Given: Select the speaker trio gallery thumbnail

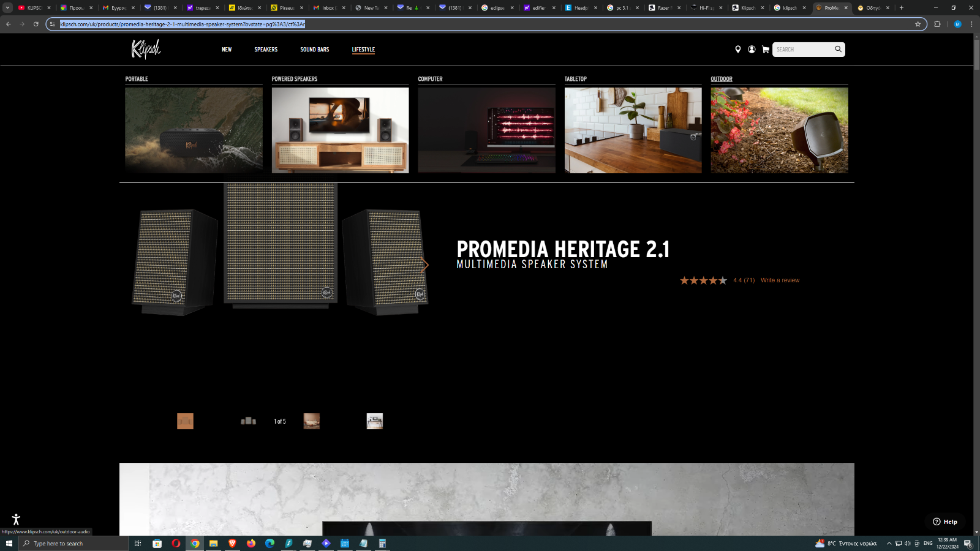Looking at the screenshot, I should (248, 421).
